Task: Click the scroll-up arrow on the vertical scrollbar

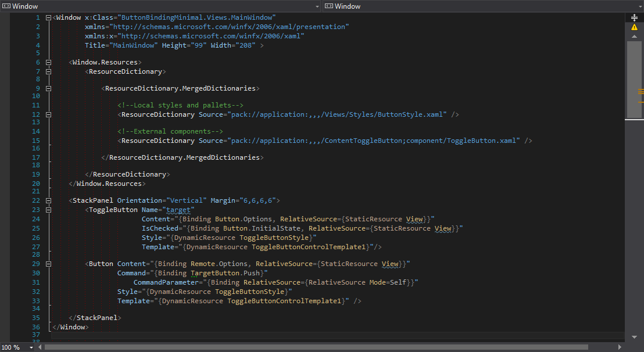Action: click(634, 36)
